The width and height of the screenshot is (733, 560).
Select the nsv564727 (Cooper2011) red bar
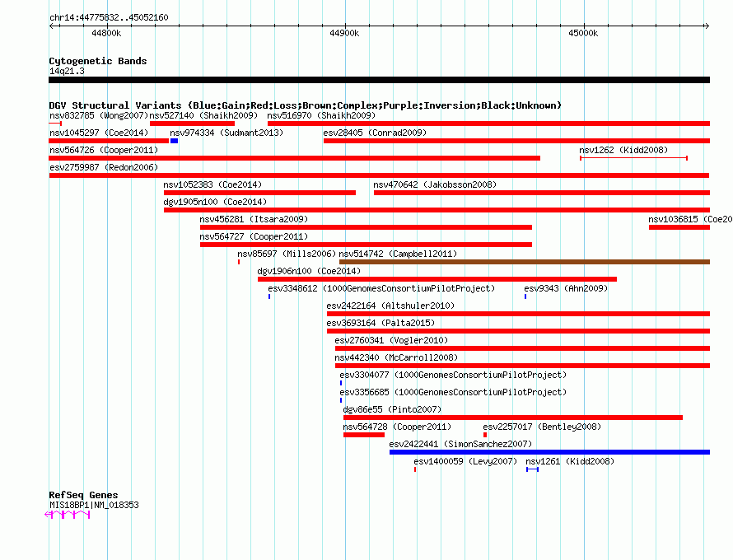pos(366,245)
